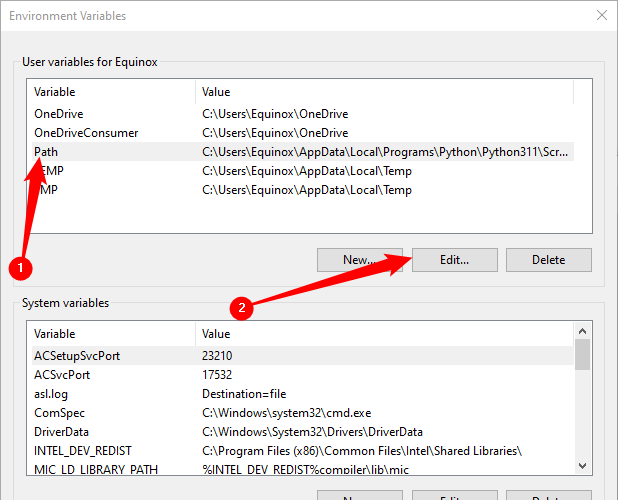Sort system variables by Variable column header
The image size is (618, 500).
pyautogui.click(x=110, y=333)
